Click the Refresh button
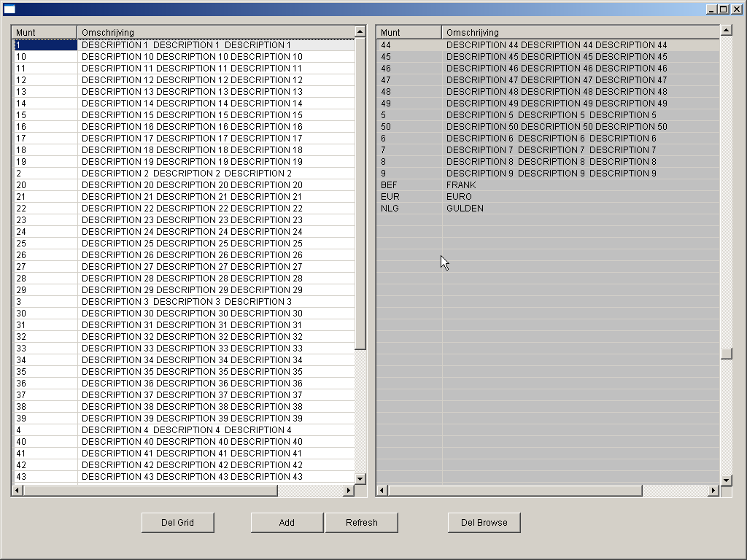 [362, 522]
